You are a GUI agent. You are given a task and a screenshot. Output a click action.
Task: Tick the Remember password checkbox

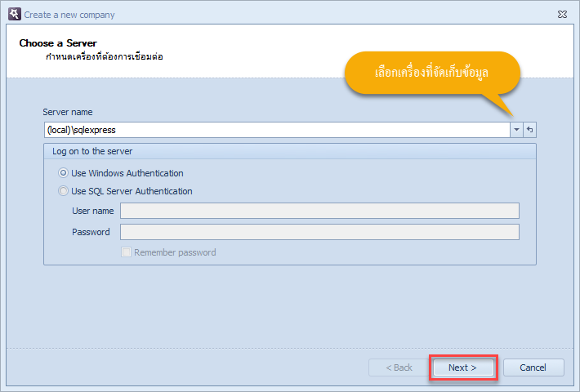pos(126,252)
